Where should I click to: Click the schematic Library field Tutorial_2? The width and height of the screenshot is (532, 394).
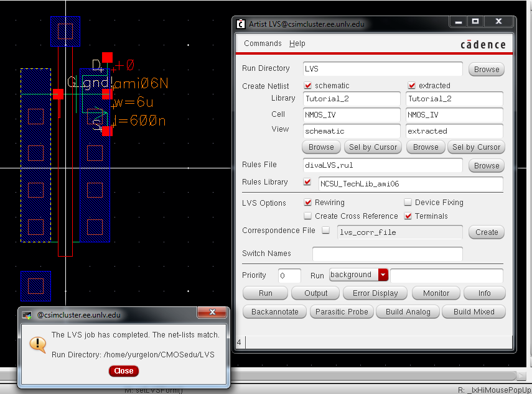click(x=352, y=99)
